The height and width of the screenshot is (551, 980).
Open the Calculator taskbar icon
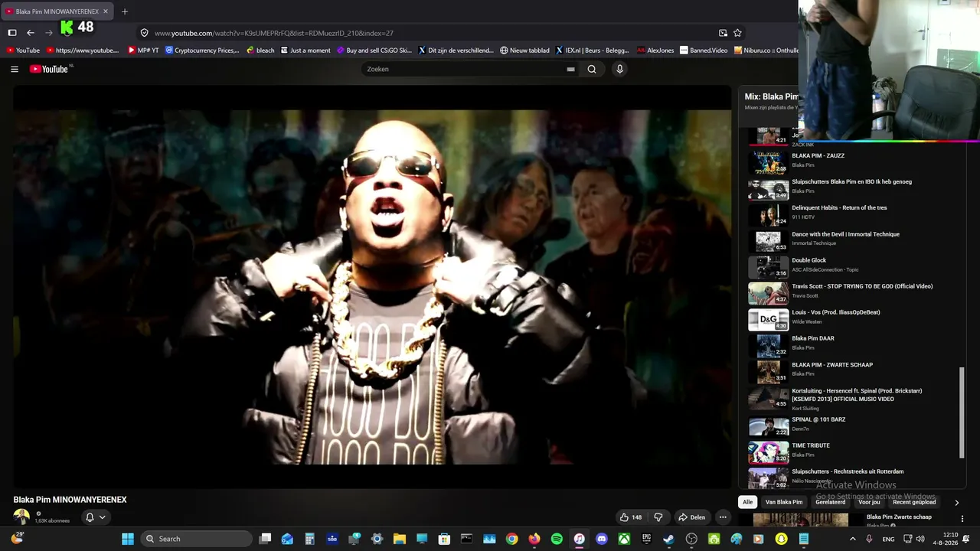click(309, 539)
